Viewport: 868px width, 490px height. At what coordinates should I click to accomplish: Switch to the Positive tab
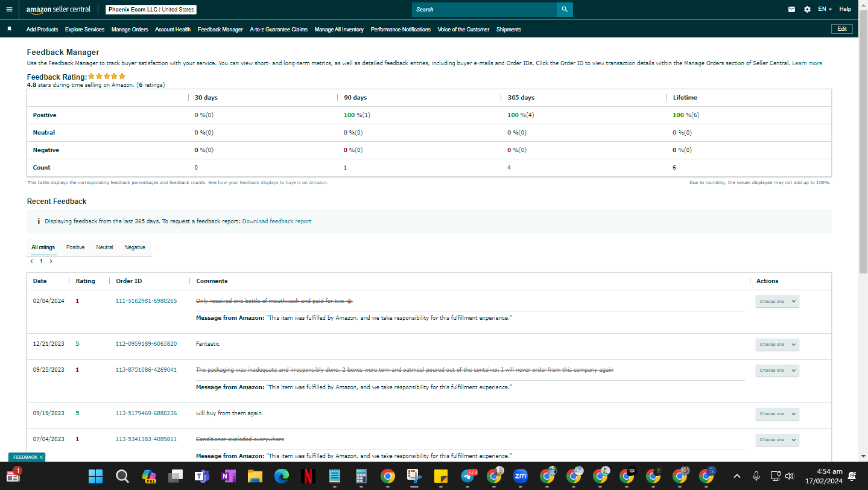tap(75, 247)
